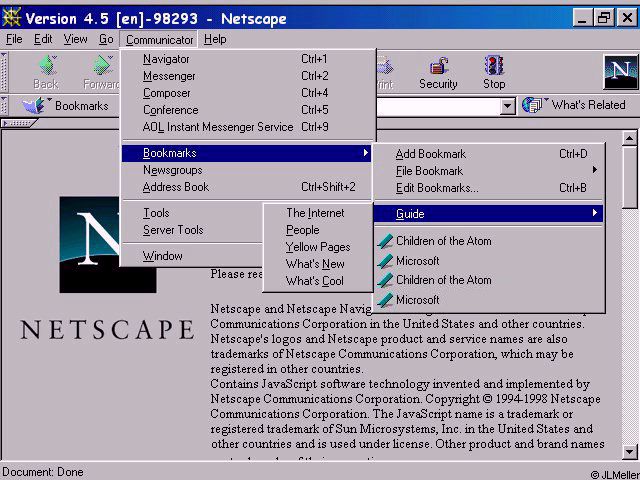The height and width of the screenshot is (480, 640).
Task: Collapse the navigation toolbar handle
Action: (x=4, y=71)
